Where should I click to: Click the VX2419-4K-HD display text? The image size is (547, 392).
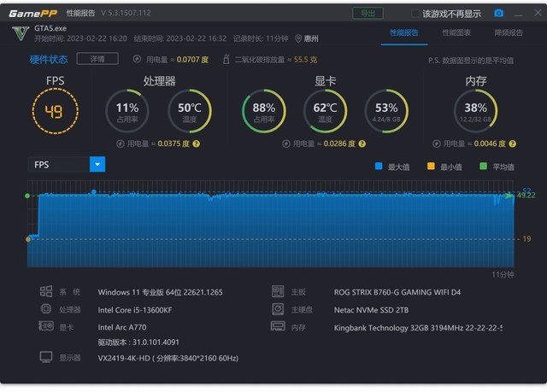[168, 358]
